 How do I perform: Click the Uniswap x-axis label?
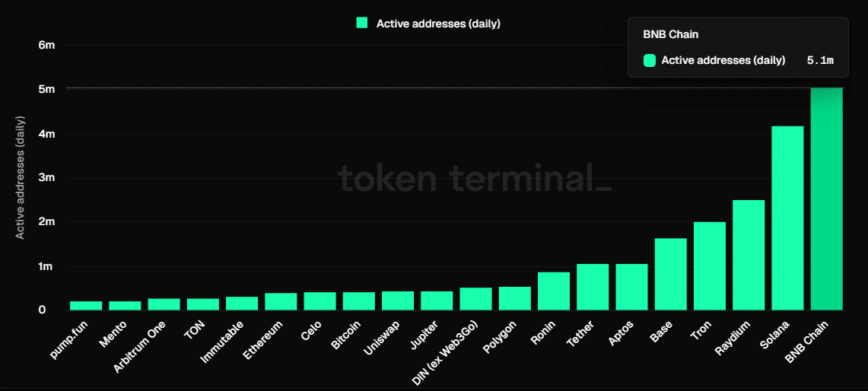(384, 336)
